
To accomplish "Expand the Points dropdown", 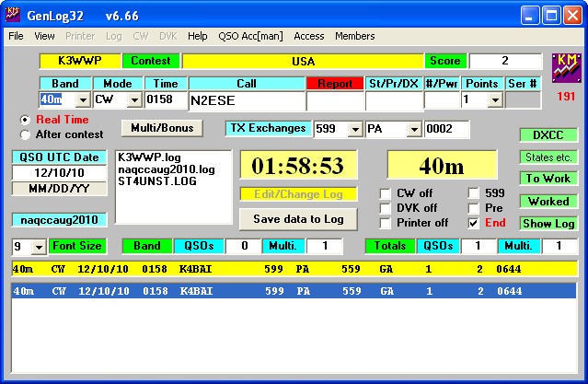I will 494,99.
